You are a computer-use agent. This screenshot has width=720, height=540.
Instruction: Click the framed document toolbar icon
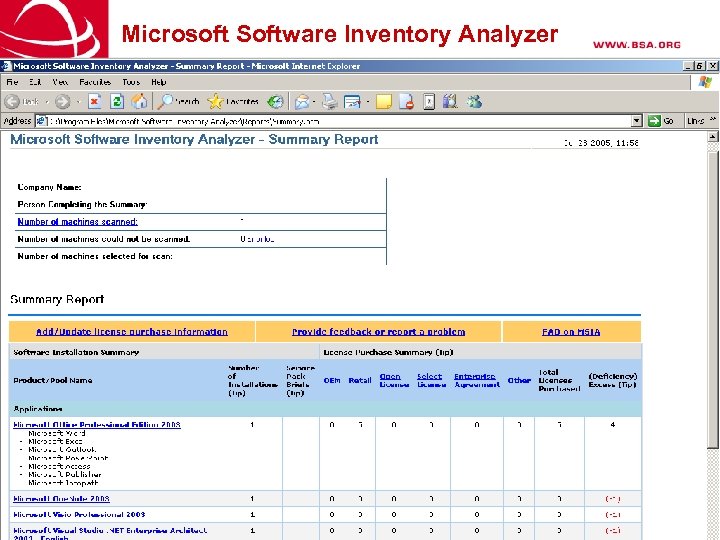coord(429,101)
